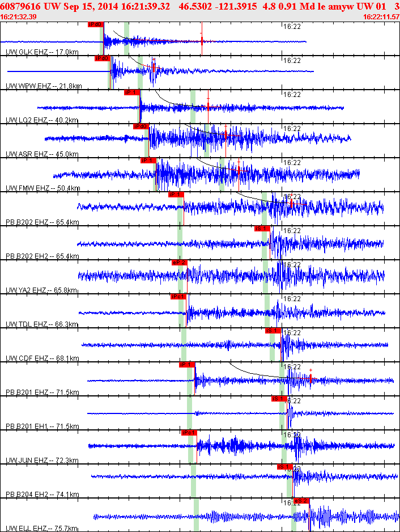The image size is (400, 532).
Task: Click the origin time 16:21:39.32 in header
Action: 146,6
